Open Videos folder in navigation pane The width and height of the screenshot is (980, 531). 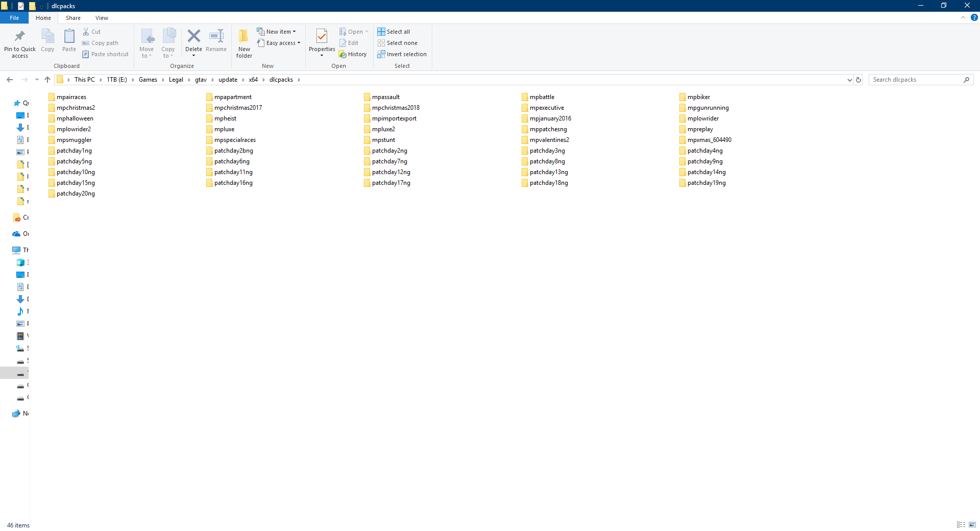click(x=22, y=336)
